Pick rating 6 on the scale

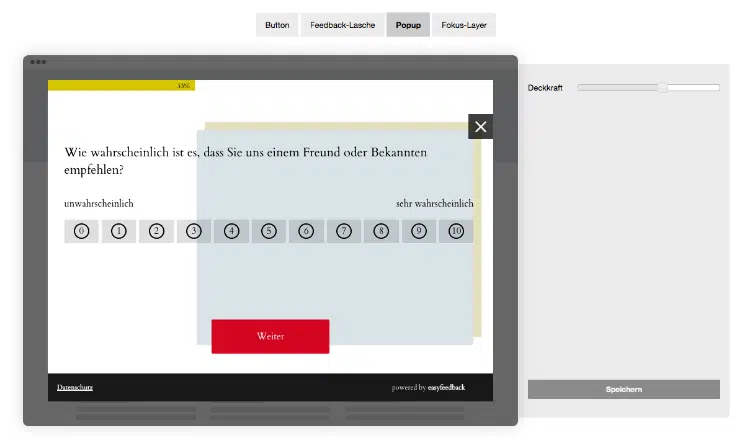click(x=306, y=231)
